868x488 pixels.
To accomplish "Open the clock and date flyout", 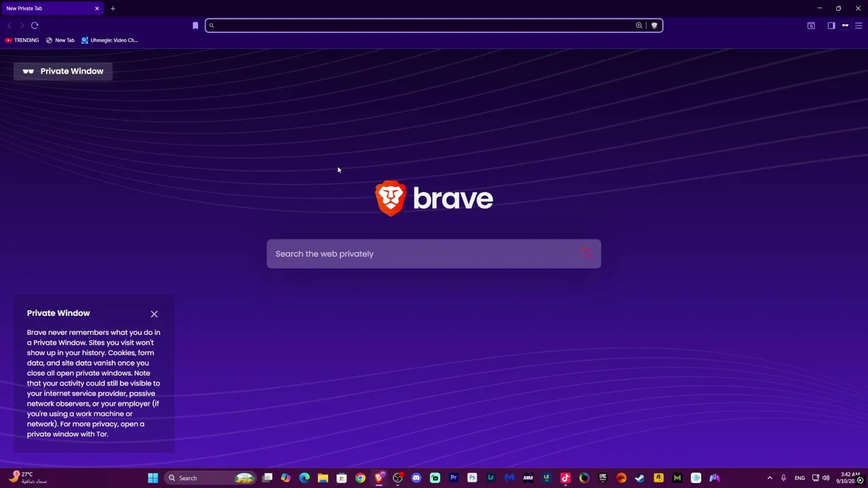I will 850,478.
